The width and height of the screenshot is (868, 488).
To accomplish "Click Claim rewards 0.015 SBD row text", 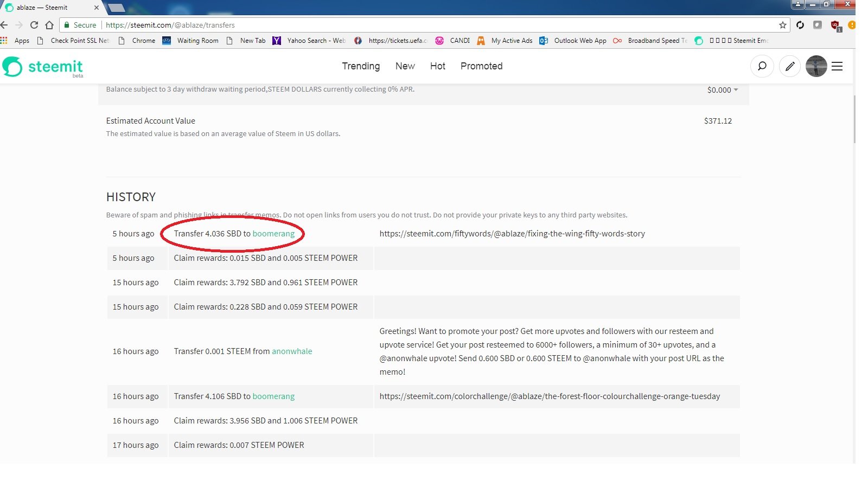I will point(266,258).
